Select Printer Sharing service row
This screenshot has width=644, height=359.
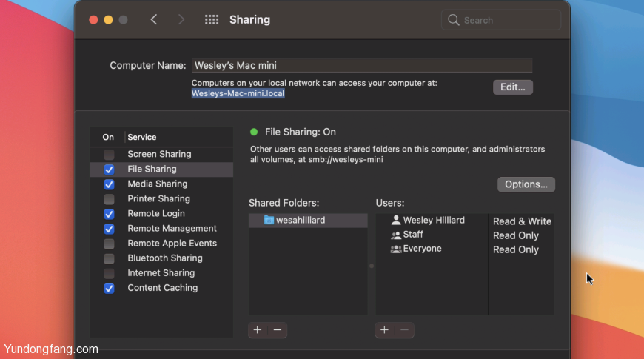161,199
